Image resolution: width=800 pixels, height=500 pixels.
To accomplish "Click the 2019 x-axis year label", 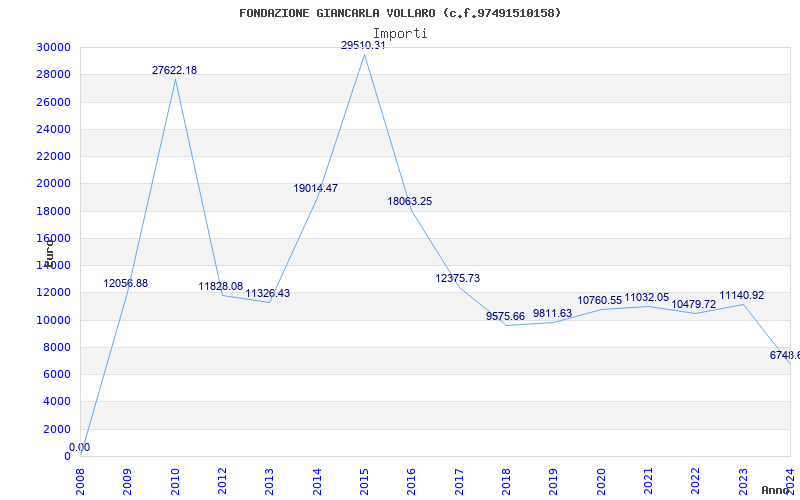I will pos(553,482).
